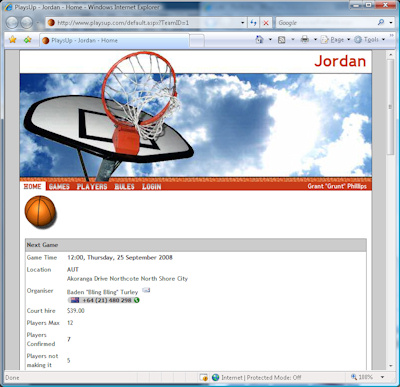The width and height of the screenshot is (400, 387).
Task: Click the +64 (21) 480 298 phone number
Action: (x=107, y=300)
